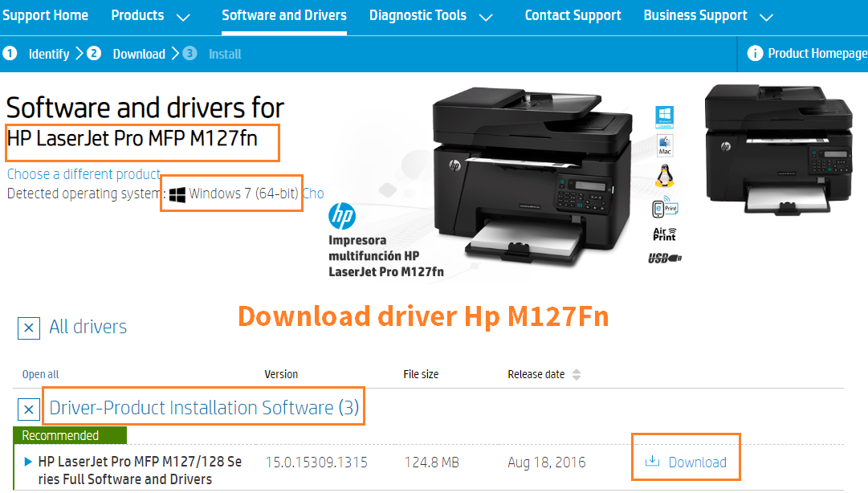Click the Open all link
868x493 pixels.
[x=40, y=375]
